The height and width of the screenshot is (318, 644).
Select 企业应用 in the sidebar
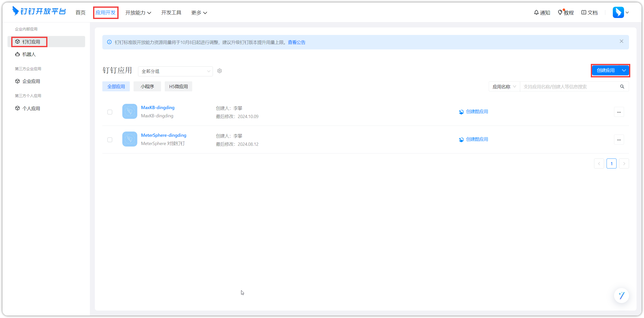(x=46, y=81)
